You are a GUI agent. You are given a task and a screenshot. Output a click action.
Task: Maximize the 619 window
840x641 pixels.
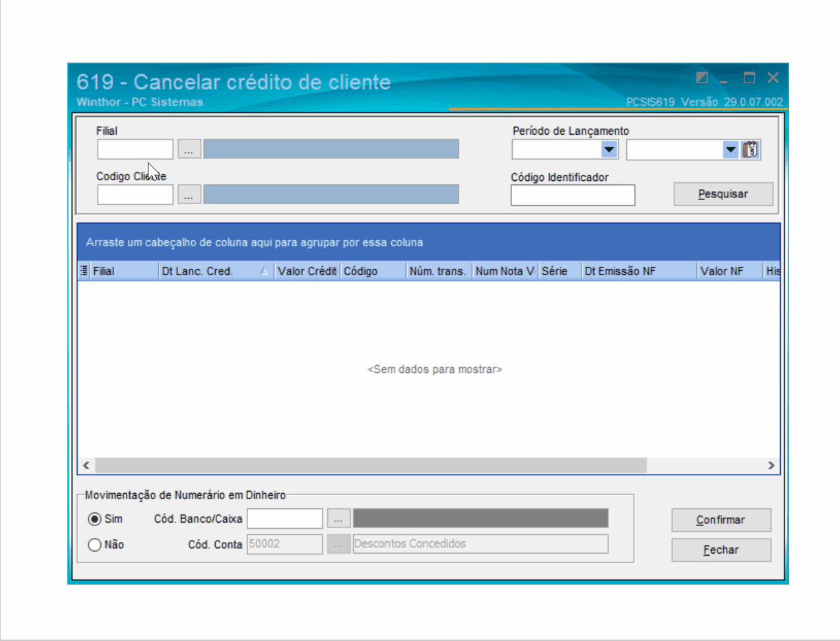pos(749,78)
